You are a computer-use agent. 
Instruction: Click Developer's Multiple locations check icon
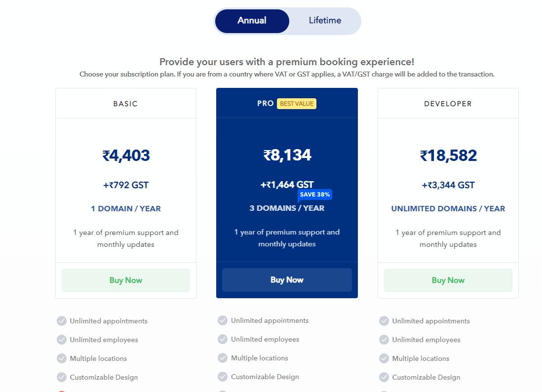click(384, 358)
